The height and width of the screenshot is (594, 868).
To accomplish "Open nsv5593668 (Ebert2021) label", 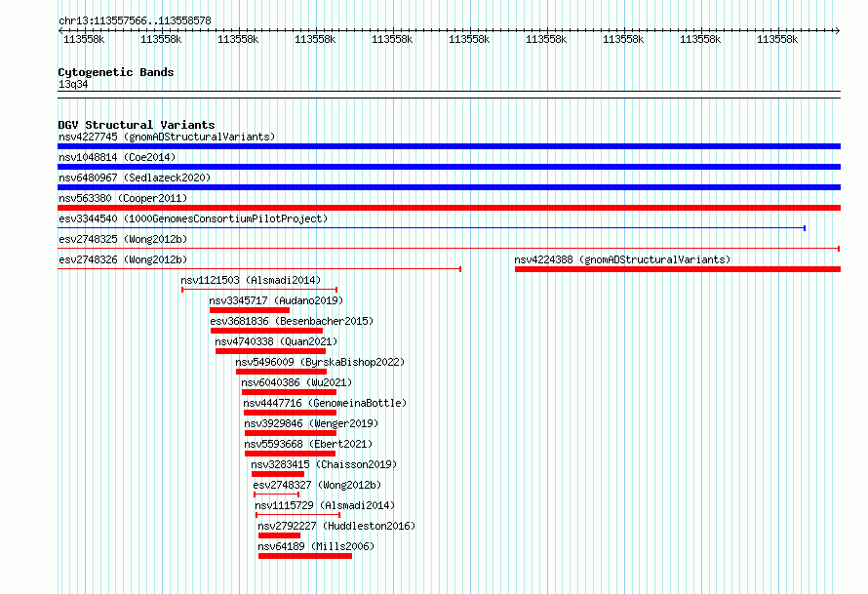I will point(308,444).
